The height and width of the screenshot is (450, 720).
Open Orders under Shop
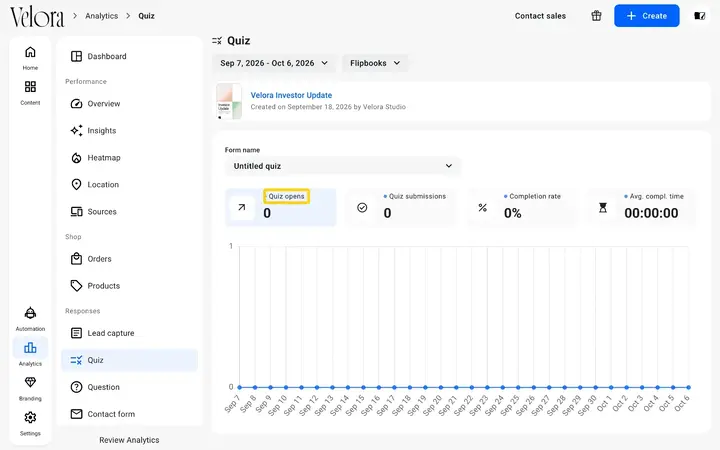coord(129,259)
